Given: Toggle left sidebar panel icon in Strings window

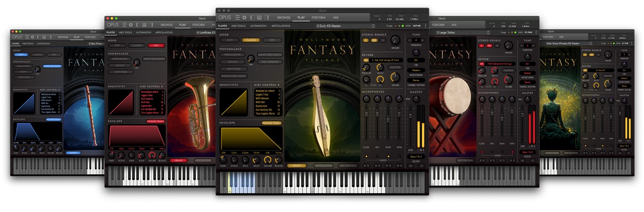Looking at the screenshot, I should coord(252,17).
